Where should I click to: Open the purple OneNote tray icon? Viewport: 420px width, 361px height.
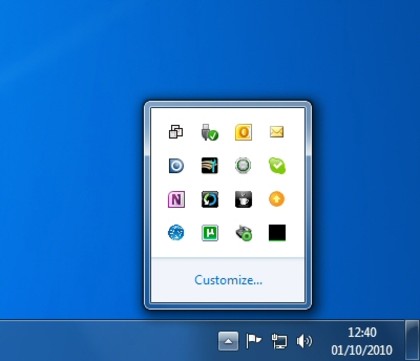(176, 199)
